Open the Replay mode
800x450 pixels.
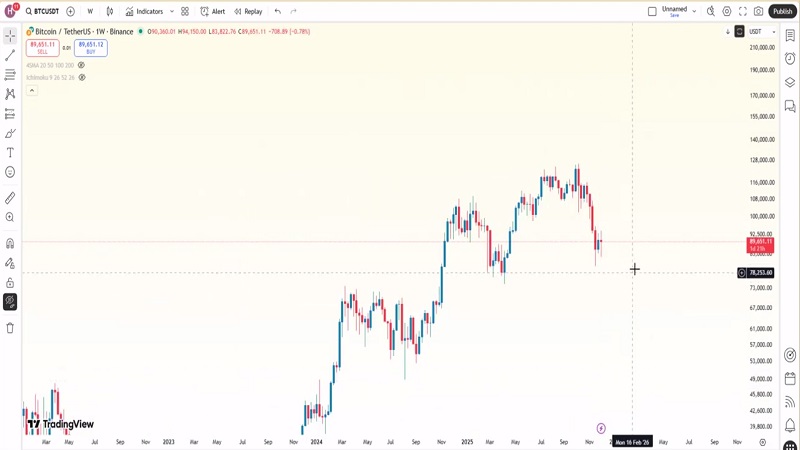coord(248,12)
